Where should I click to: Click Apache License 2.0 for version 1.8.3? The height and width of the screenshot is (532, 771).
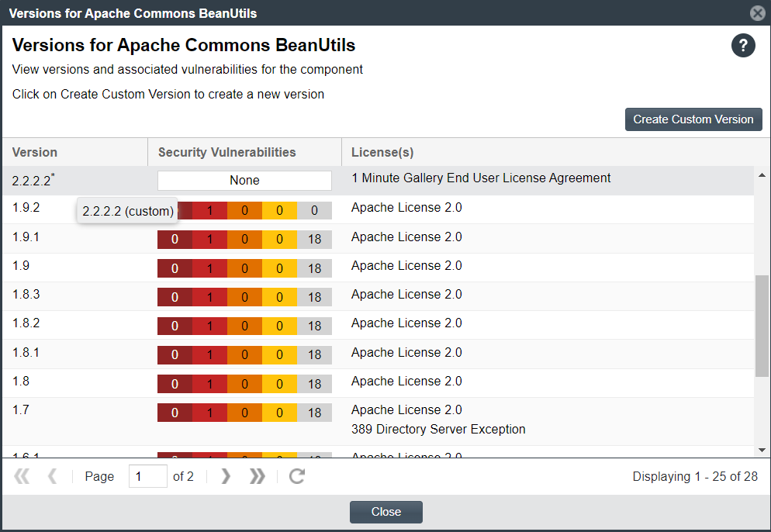[x=406, y=294]
